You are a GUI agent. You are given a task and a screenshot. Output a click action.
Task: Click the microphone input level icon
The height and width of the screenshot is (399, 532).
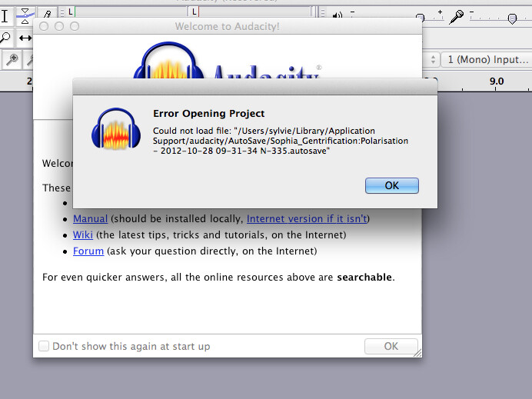point(457,16)
